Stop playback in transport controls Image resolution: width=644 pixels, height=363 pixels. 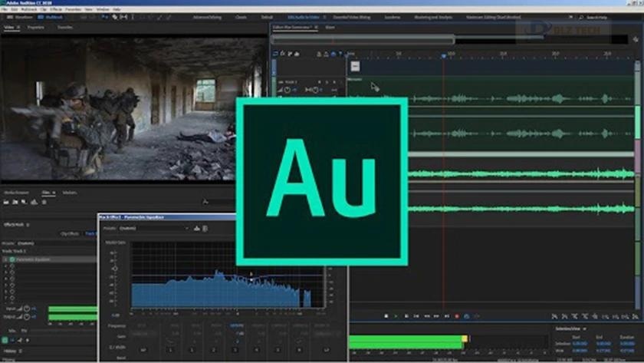point(386,316)
